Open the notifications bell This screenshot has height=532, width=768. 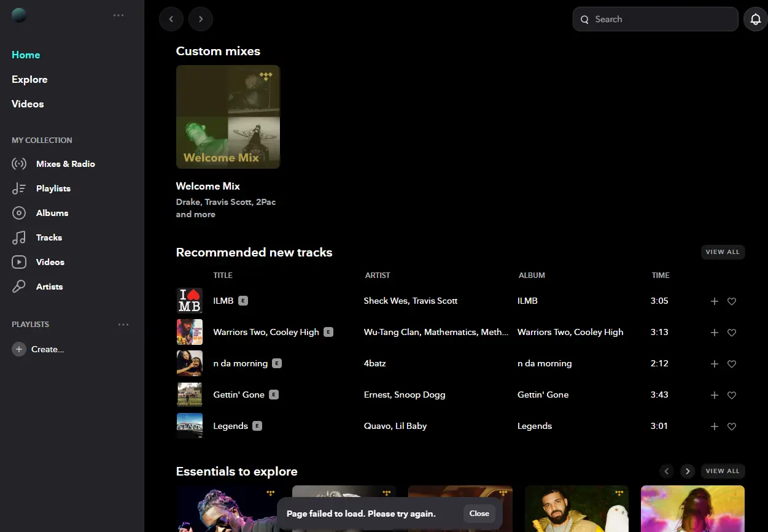(756, 19)
